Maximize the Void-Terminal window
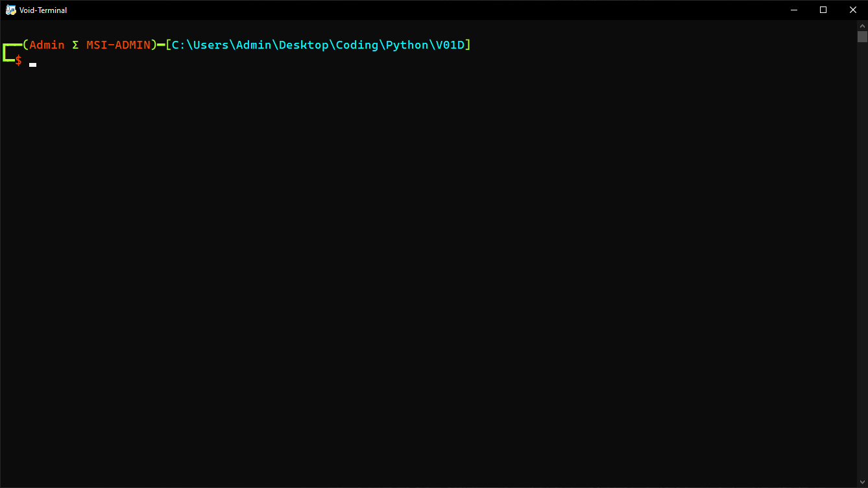Viewport: 868px width, 488px height. [823, 10]
